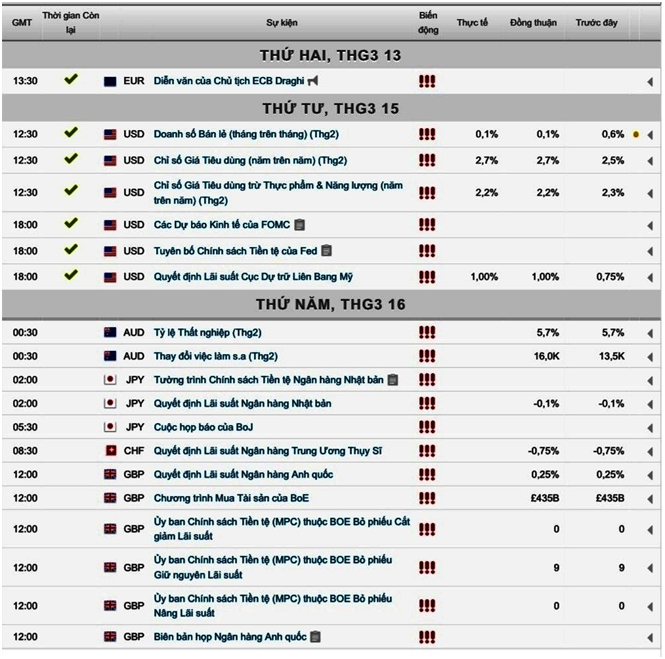Click the Australia flag beside Thay đổi việc làm
This screenshot has width=665, height=659.
click(110, 356)
